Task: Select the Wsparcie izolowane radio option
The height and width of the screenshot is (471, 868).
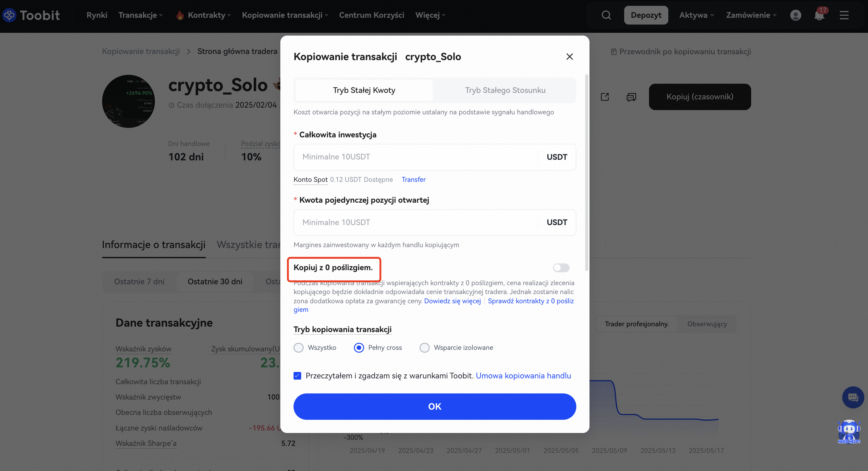Action: (x=424, y=348)
